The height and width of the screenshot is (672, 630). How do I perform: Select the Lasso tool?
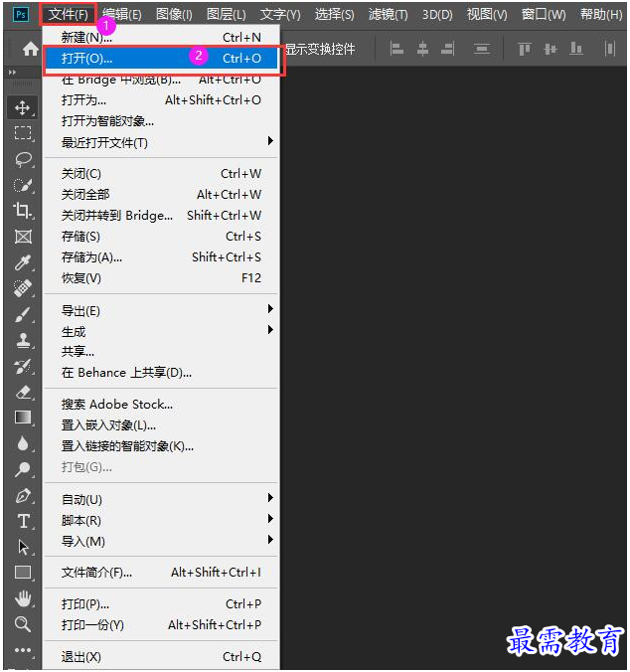tap(23, 159)
